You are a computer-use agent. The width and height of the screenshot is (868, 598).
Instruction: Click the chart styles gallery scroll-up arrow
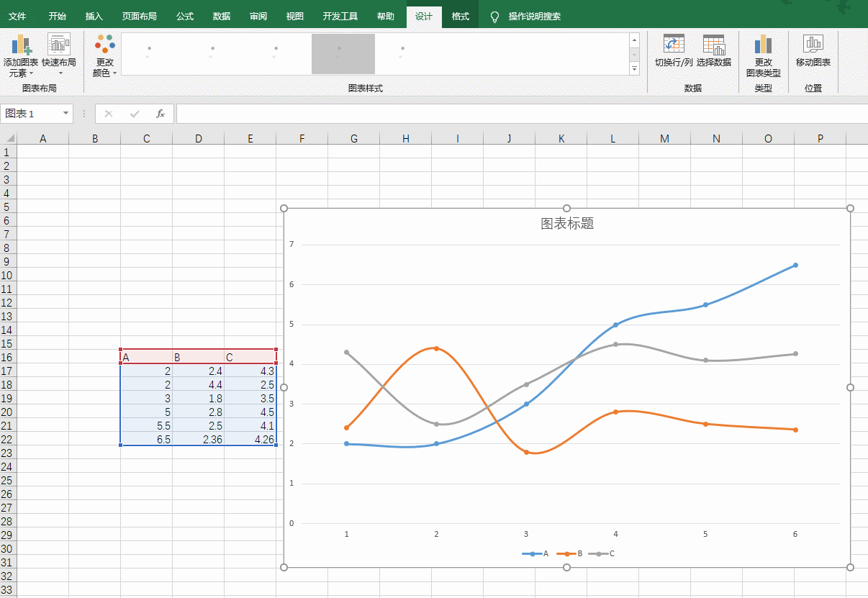(634, 40)
